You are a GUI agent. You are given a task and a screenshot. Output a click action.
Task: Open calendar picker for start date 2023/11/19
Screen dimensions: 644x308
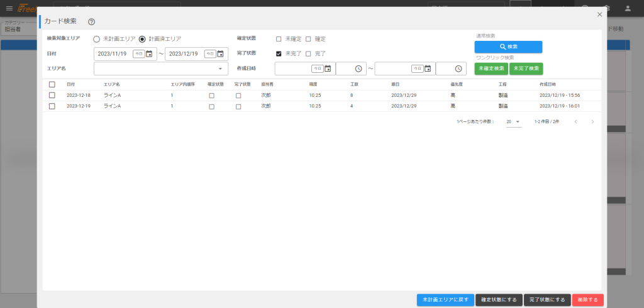(x=149, y=54)
